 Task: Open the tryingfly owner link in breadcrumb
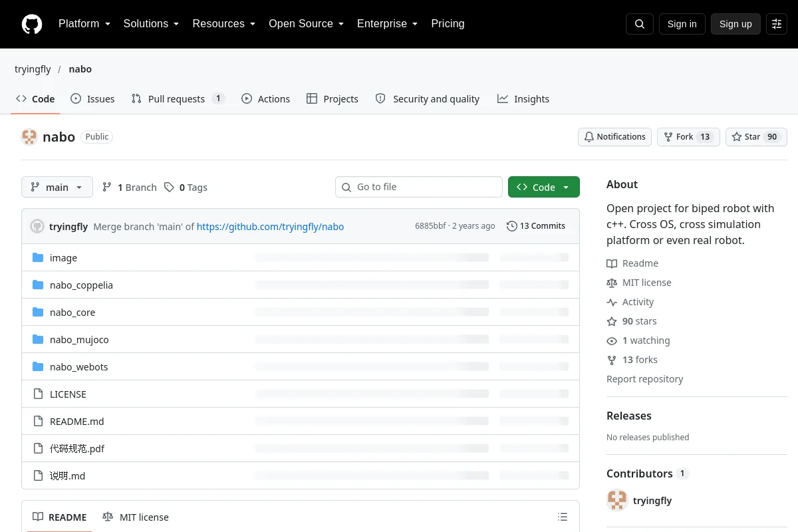[33, 69]
